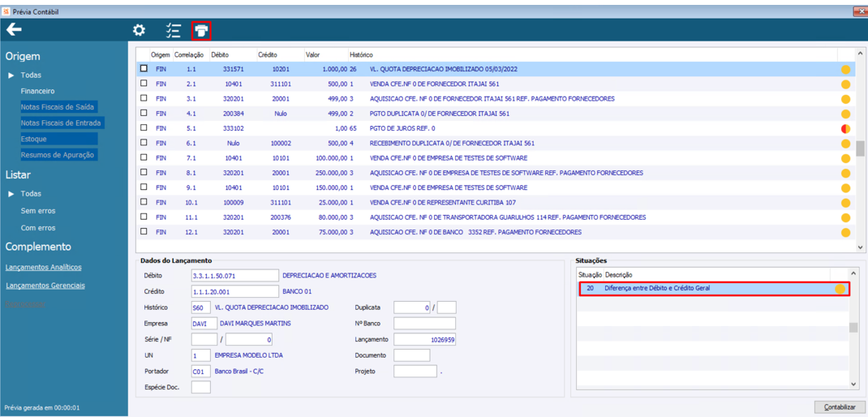Select Notas Fiscais de Saída filter

pyautogui.click(x=58, y=107)
